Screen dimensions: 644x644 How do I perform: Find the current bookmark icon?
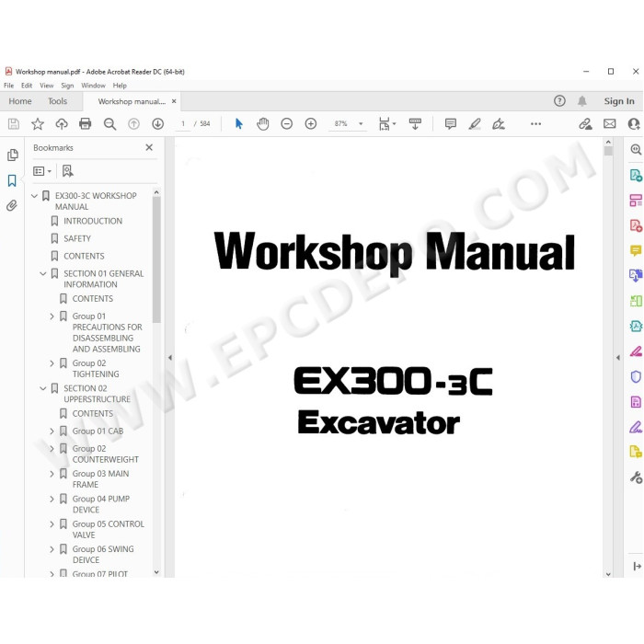[68, 171]
